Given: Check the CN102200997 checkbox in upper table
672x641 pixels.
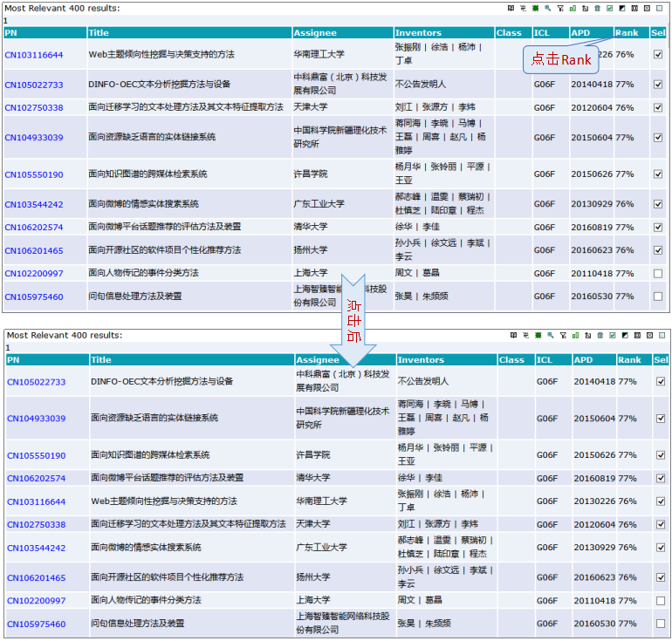Looking at the screenshot, I should [x=658, y=273].
